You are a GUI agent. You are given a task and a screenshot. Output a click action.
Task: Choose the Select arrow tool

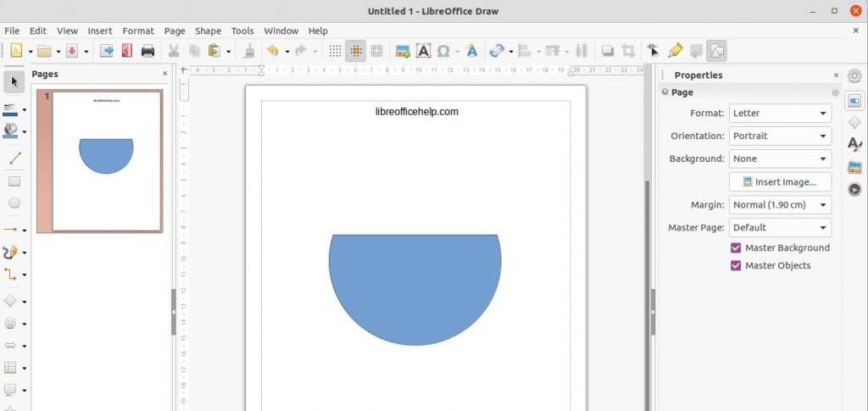pos(14,82)
